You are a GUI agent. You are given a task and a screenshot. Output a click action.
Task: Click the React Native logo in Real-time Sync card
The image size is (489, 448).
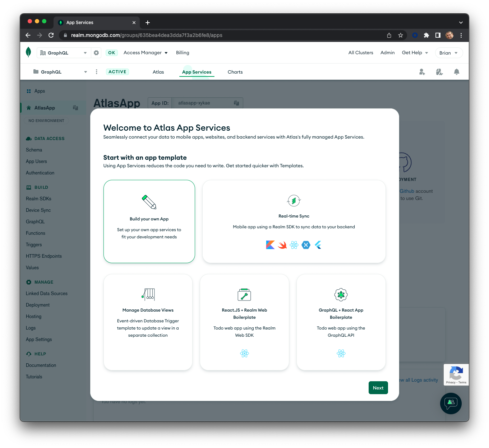pos(294,245)
